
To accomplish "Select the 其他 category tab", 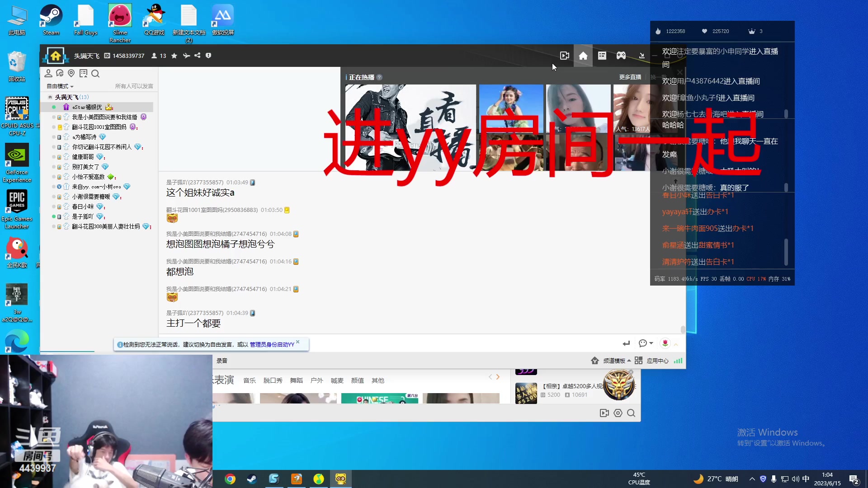I will 378,380.
